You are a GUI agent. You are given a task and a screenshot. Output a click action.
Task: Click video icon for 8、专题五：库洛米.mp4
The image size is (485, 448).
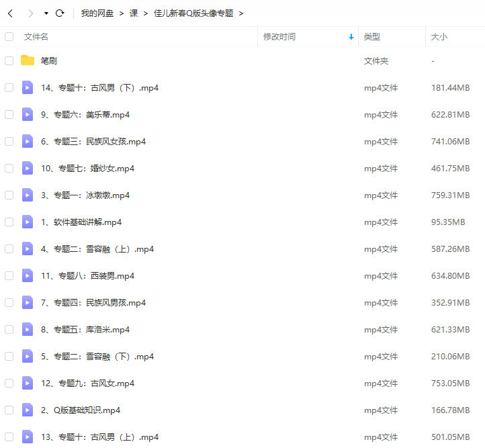[x=28, y=329]
